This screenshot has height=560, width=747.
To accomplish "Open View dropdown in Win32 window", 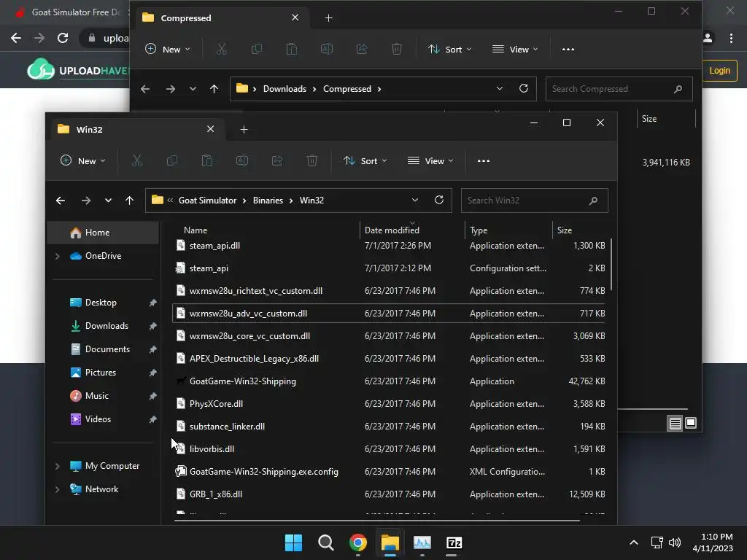I will coord(430,161).
